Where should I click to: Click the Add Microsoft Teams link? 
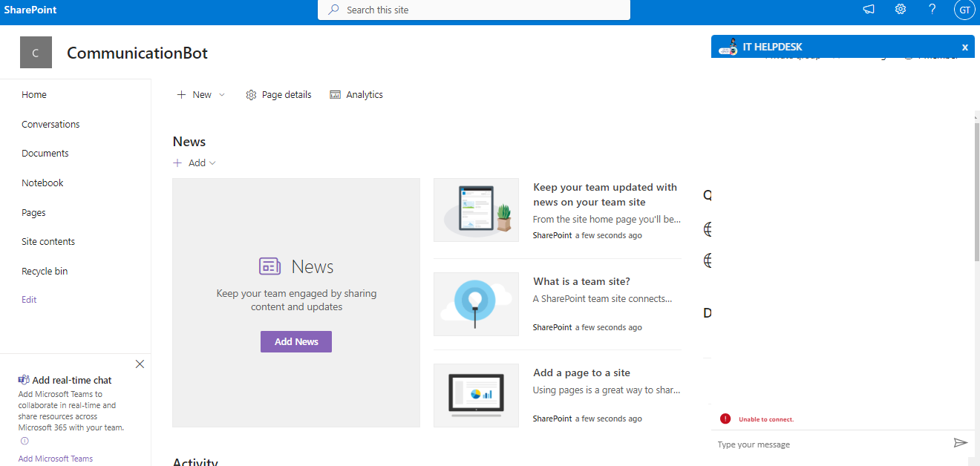56,459
